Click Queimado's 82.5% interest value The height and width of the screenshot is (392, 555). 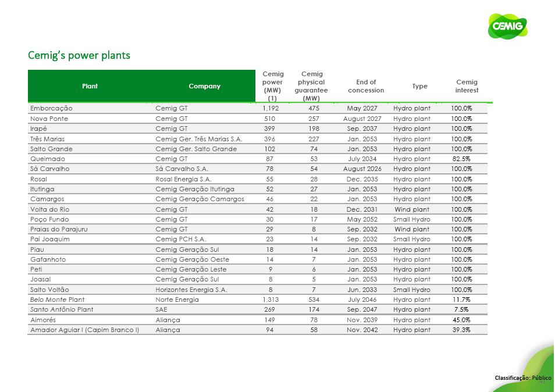pyautogui.click(x=461, y=159)
